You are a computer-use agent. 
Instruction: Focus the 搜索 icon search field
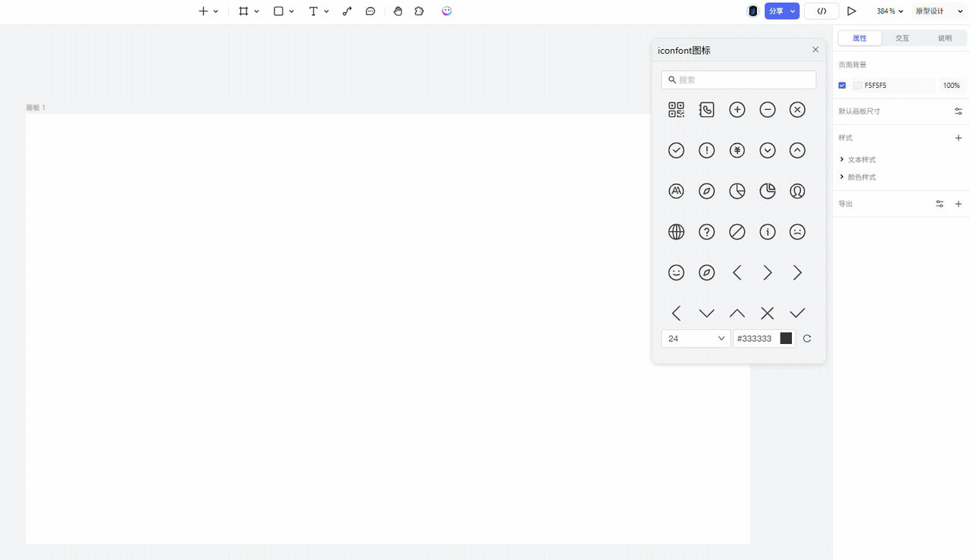point(739,80)
